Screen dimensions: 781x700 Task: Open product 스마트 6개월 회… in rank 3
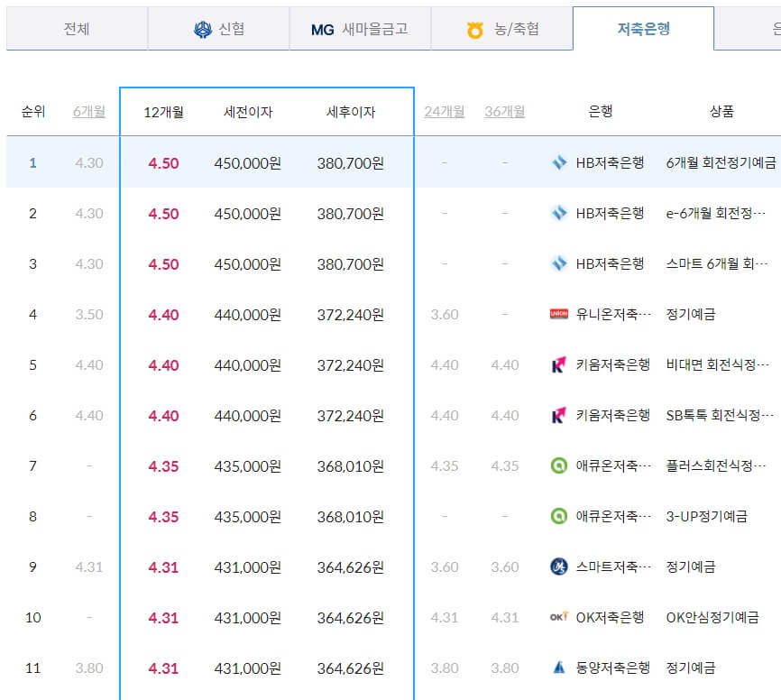[x=717, y=263]
